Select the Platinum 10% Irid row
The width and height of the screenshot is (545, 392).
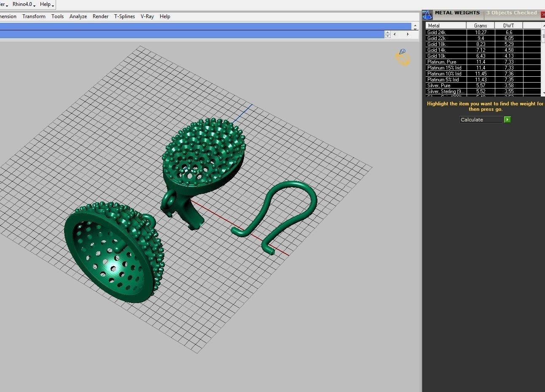pos(483,74)
